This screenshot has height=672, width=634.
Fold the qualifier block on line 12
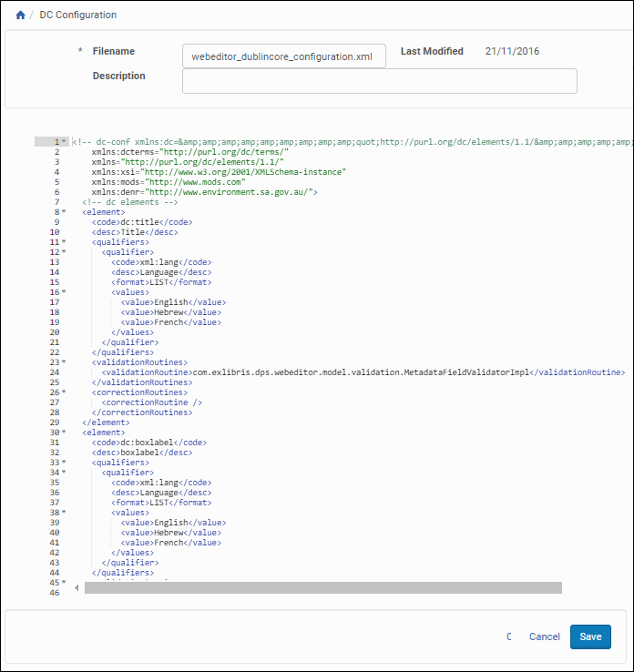(x=64, y=252)
